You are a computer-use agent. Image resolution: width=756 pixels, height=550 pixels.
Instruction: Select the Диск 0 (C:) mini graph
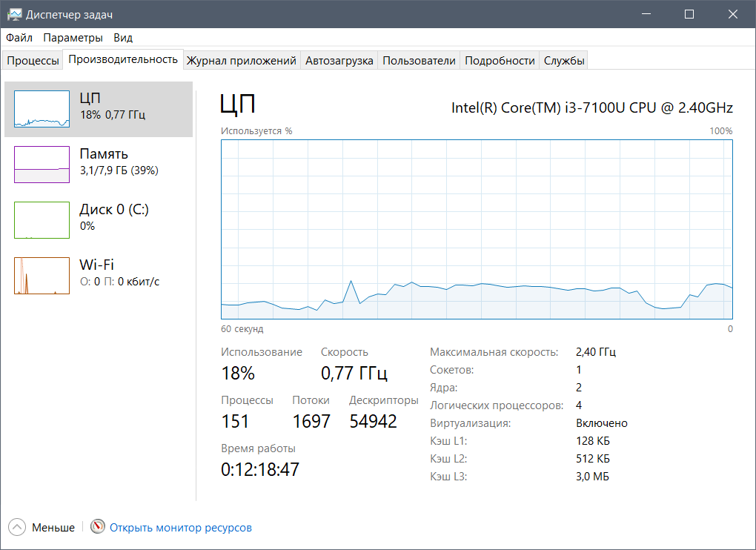click(42, 220)
